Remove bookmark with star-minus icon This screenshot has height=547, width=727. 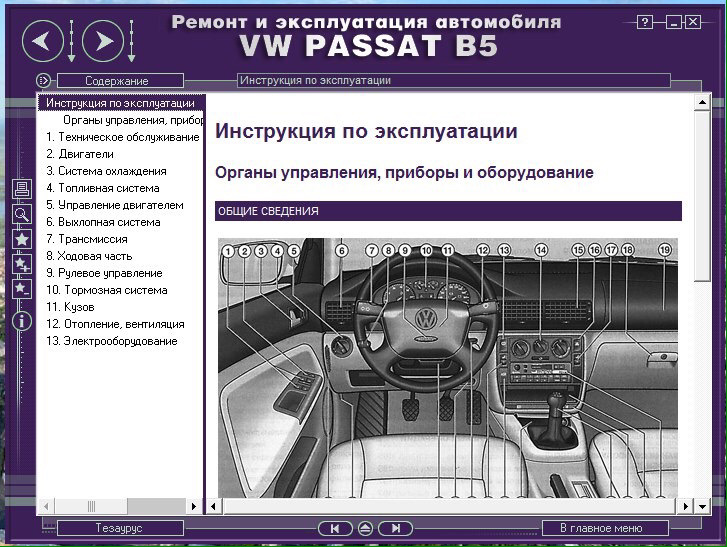pos(22,289)
